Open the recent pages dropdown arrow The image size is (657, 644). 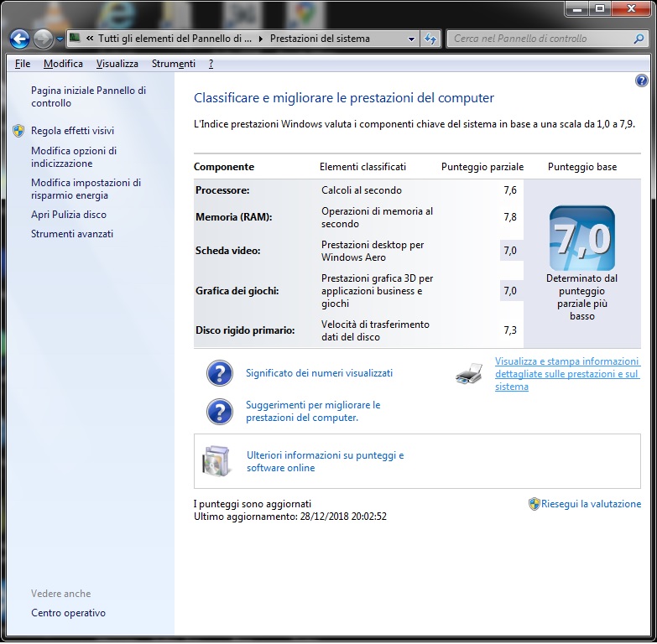(60, 39)
